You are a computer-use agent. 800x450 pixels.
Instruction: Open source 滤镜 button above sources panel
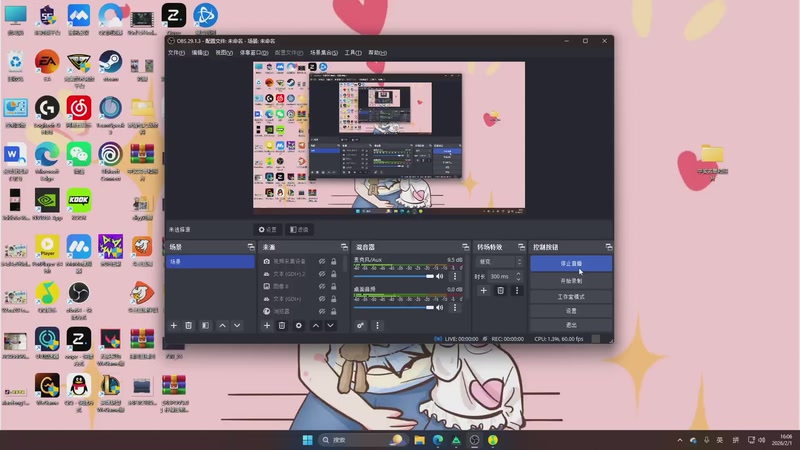(x=299, y=230)
